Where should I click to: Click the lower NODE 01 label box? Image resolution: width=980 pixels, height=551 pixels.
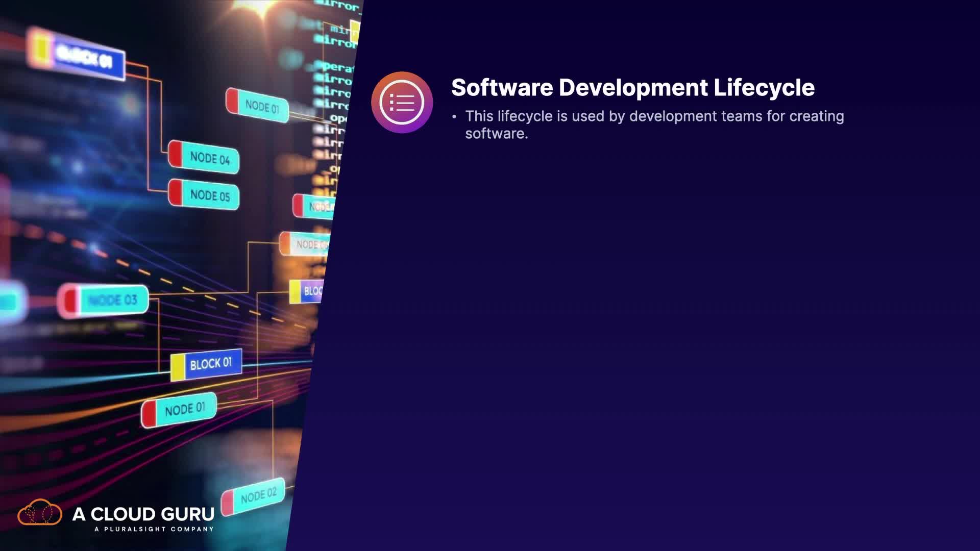[184, 409]
